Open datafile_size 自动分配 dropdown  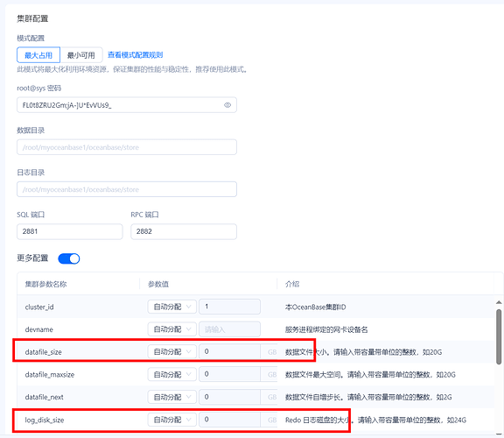172,352
